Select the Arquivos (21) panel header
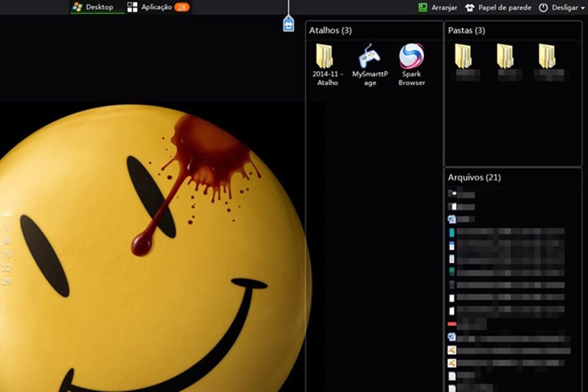This screenshot has width=588, height=392. (x=474, y=178)
